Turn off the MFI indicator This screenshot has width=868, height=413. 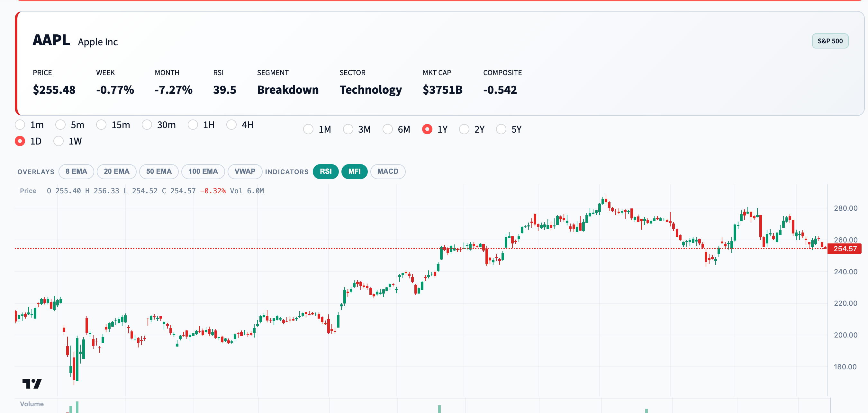click(354, 171)
